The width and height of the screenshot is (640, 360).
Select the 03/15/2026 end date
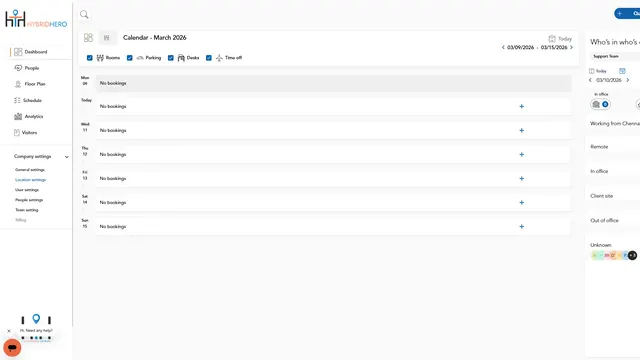point(554,47)
